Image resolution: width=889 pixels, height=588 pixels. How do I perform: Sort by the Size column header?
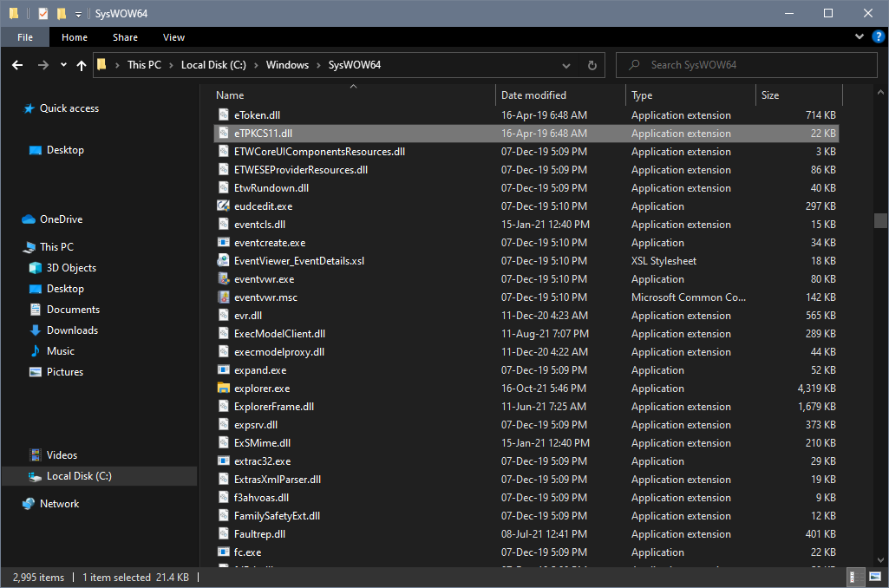coord(770,95)
